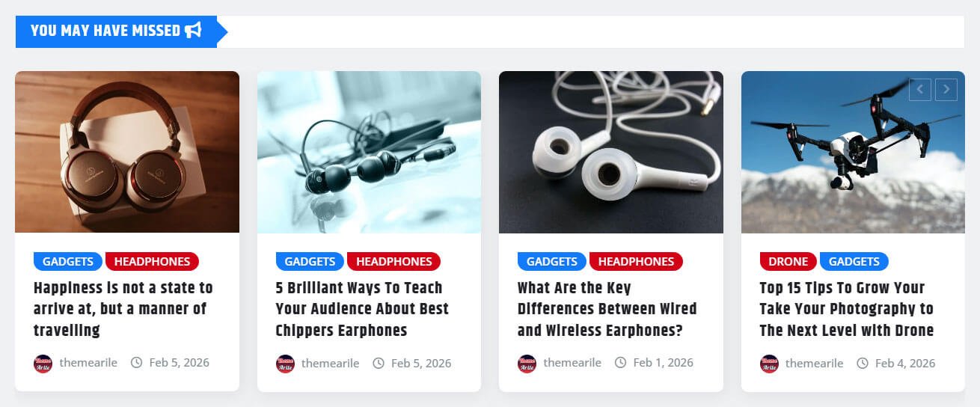Screen dimensions: 980x407
Task: Click the clock icon beside Feb 4, 2026
Action: [863, 363]
